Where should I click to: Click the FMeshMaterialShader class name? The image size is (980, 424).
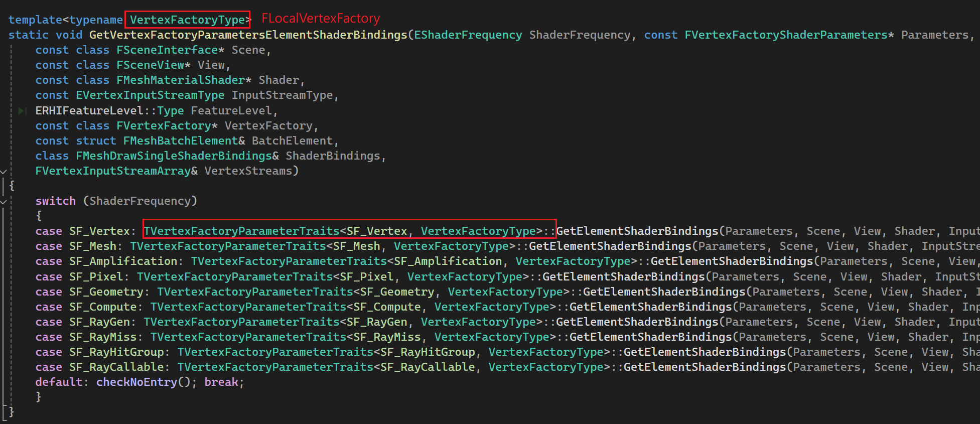point(181,80)
